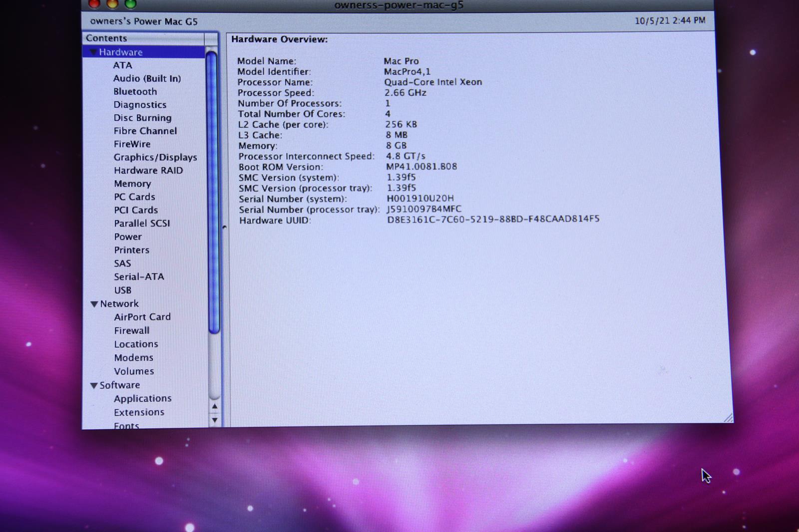Click the green zoom window button
The width and height of the screenshot is (799, 532).
click(x=130, y=4)
